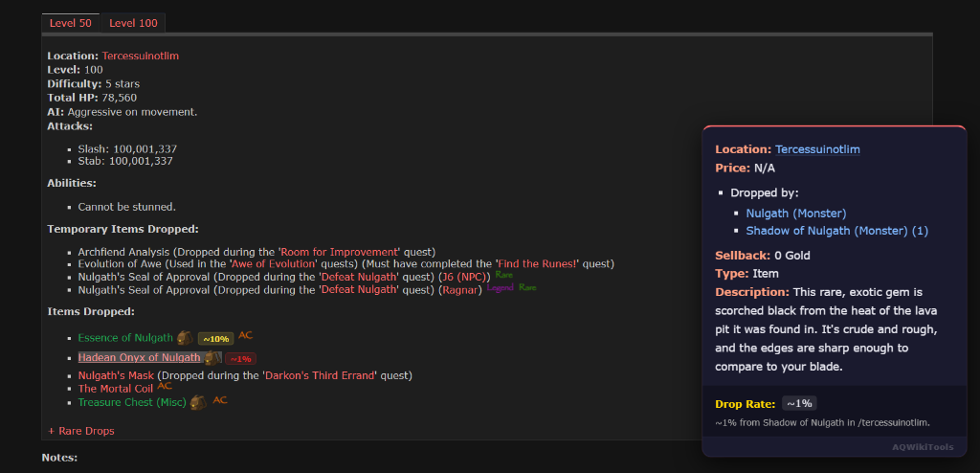Image resolution: width=980 pixels, height=473 pixels.
Task: Click AC tag next to Essence of Nulgath
Action: click(245, 335)
